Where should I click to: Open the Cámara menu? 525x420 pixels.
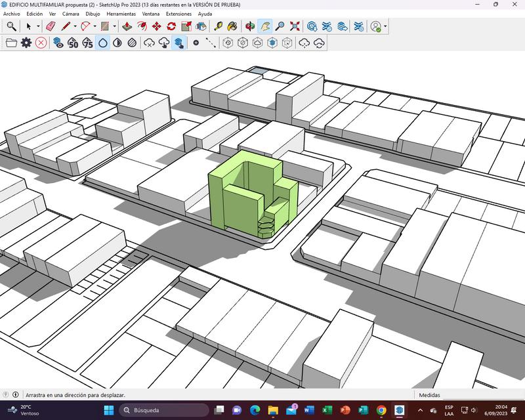tap(70, 14)
